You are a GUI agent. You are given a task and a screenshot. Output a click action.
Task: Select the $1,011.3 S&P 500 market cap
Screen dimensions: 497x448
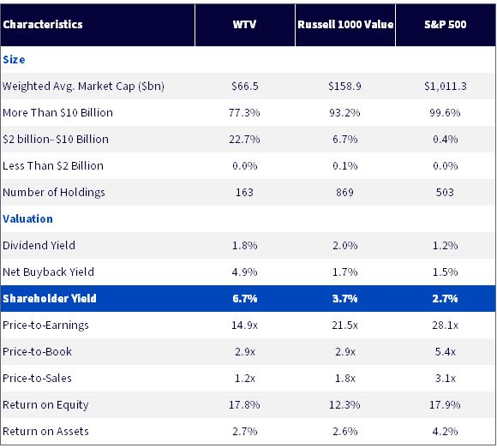tap(446, 87)
